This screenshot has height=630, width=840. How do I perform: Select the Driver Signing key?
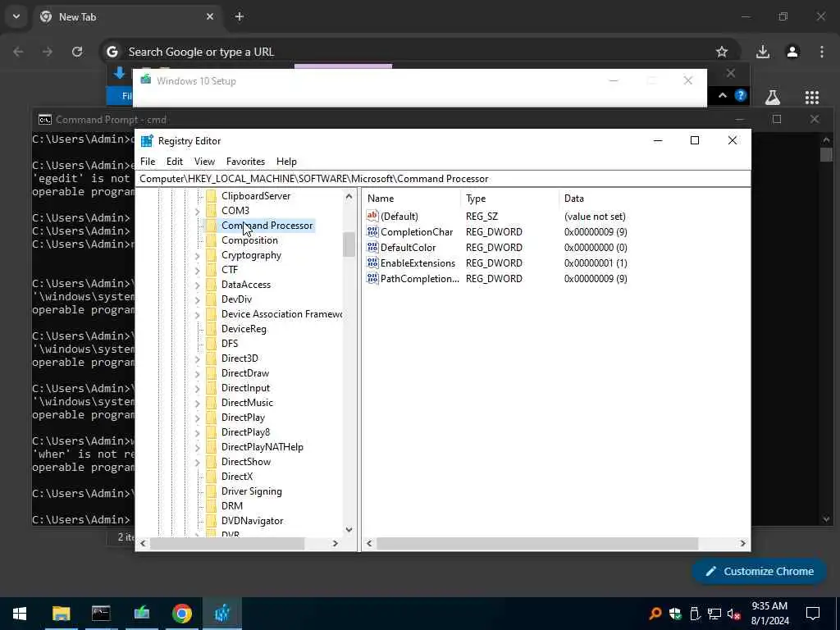click(251, 491)
